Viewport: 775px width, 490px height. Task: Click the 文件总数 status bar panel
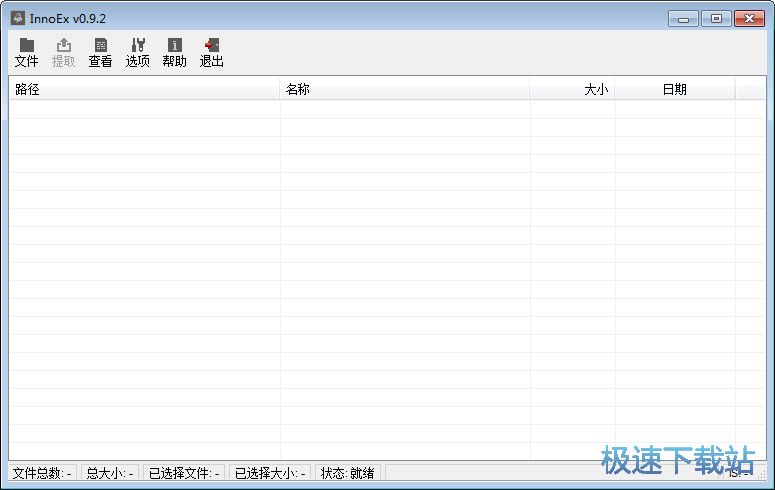42,473
